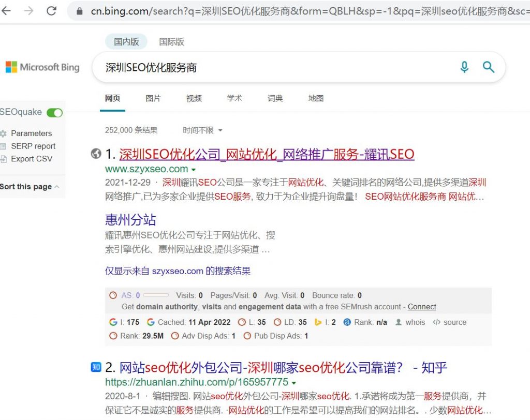
Task: Click the Zhihu icon beside result 2
Action: [96, 367]
